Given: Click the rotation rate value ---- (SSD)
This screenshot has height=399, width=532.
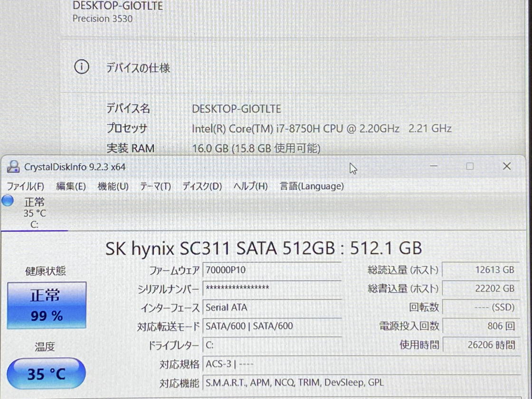Looking at the screenshot, I should 481,307.
